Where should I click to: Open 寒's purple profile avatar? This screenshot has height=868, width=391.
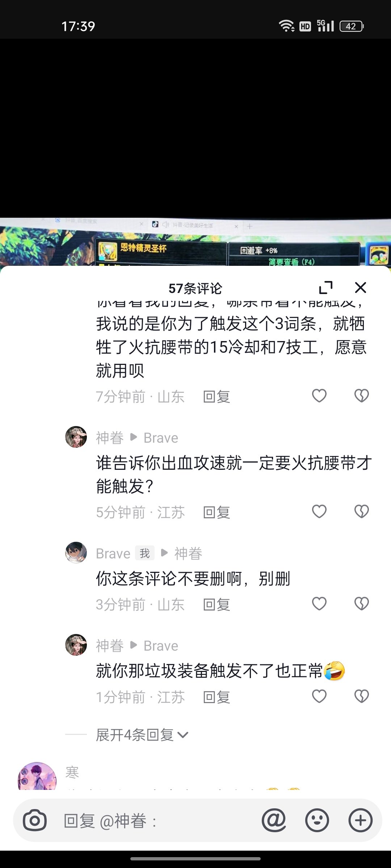[37, 776]
